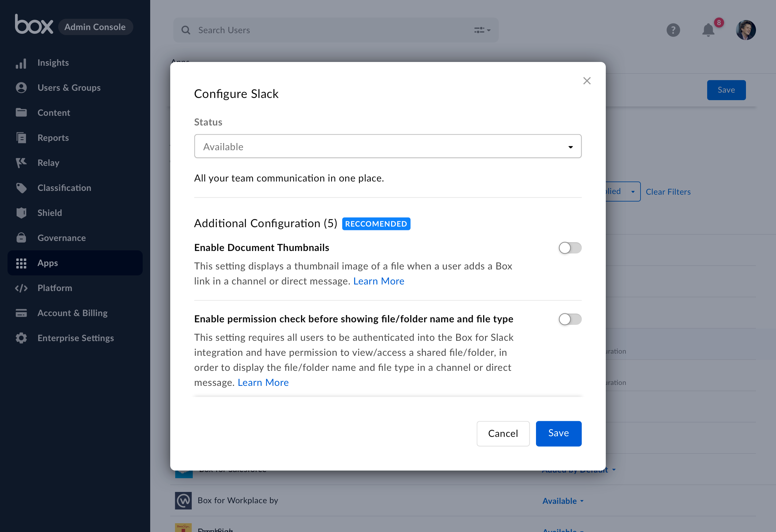
Task: Click the Platform code brackets icon
Action: [21, 288]
